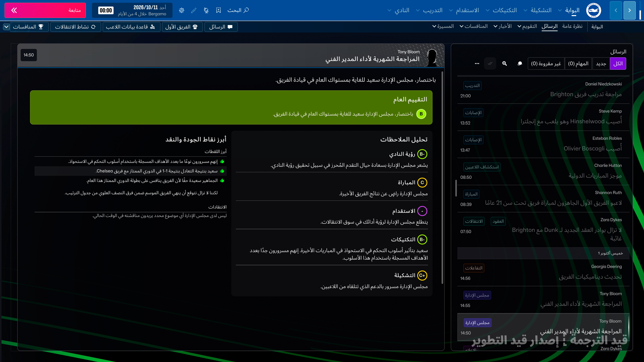Open Shannon Ruth under-21 match message

click(543, 199)
